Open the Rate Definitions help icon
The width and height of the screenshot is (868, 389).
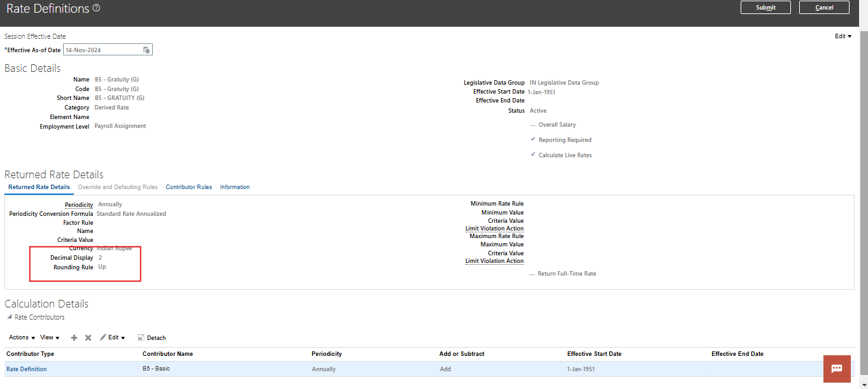96,8
